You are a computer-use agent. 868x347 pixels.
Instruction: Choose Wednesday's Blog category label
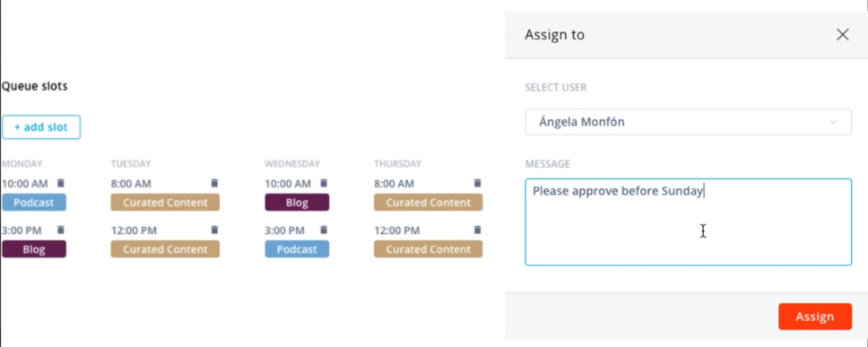pyautogui.click(x=297, y=203)
